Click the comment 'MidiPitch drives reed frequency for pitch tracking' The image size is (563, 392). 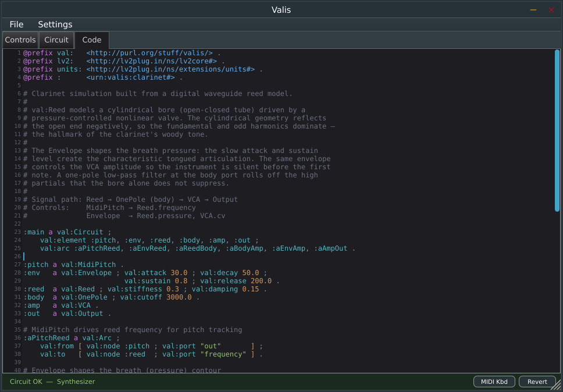click(133, 330)
